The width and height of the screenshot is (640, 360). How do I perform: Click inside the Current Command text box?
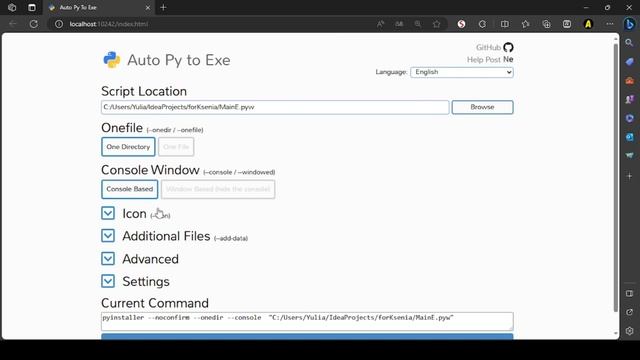tap(307, 321)
